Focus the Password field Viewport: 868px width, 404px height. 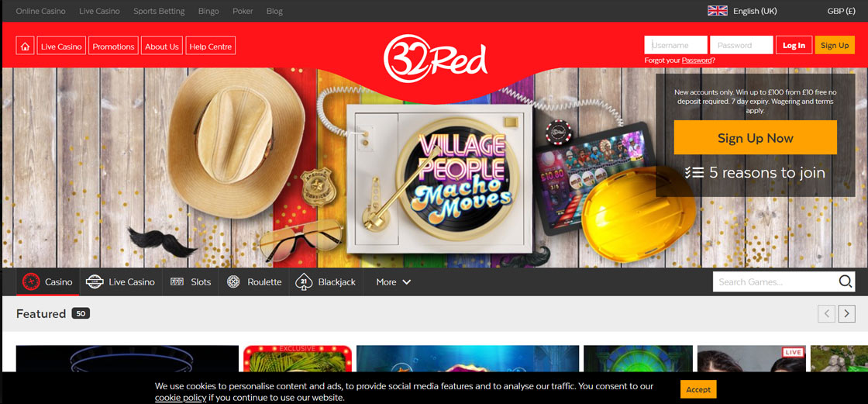[x=741, y=45]
